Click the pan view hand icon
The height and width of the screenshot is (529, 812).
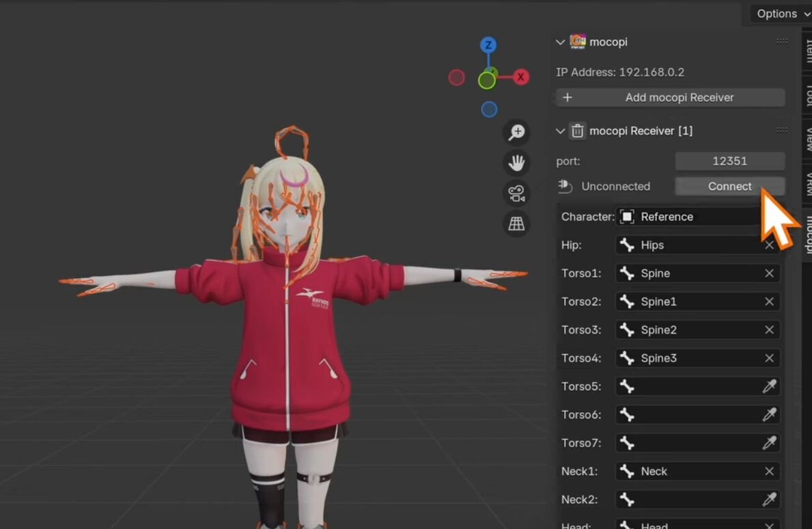click(x=516, y=163)
